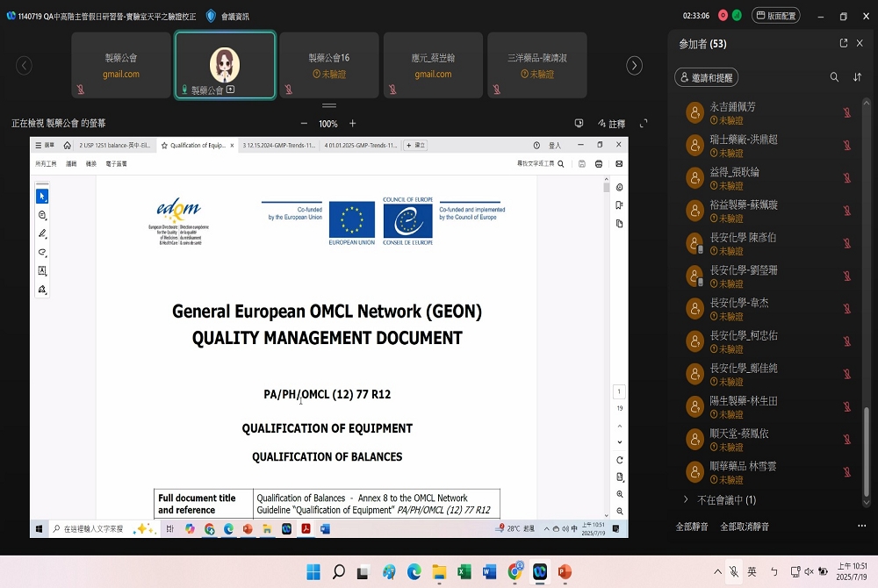
Task: Switch to 4 01.01.2025-GMP-Trends tab
Action: [x=361, y=146]
